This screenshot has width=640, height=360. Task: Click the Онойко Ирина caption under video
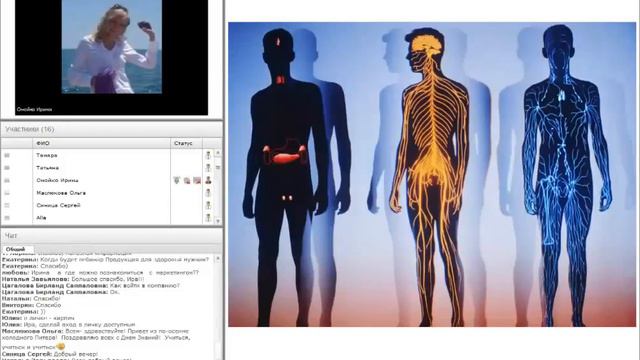point(34,109)
